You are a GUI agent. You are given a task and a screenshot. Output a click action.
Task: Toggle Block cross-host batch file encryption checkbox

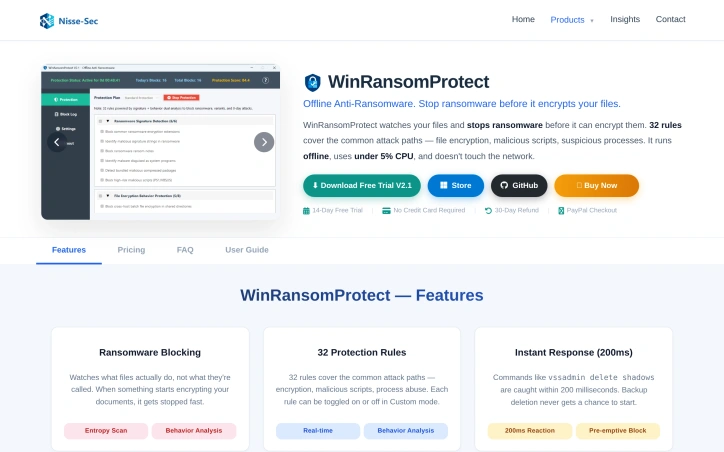click(x=102, y=206)
